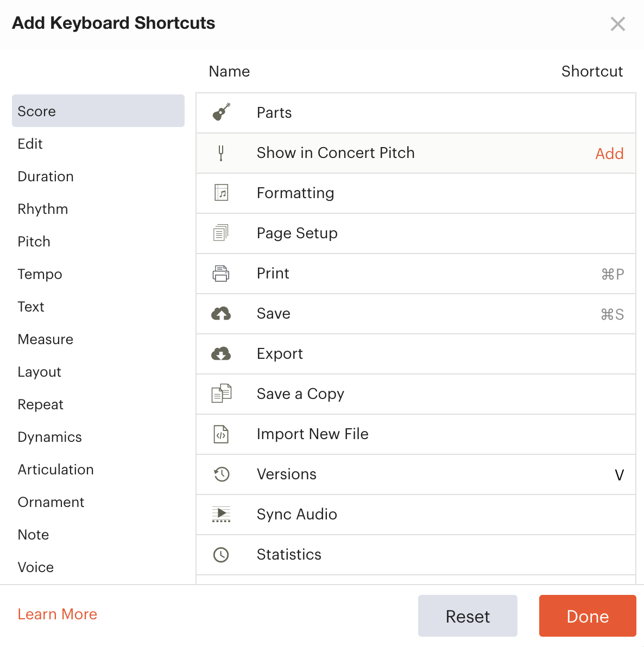Click the Formatting sheet music icon
The image size is (644, 647).
tap(221, 193)
